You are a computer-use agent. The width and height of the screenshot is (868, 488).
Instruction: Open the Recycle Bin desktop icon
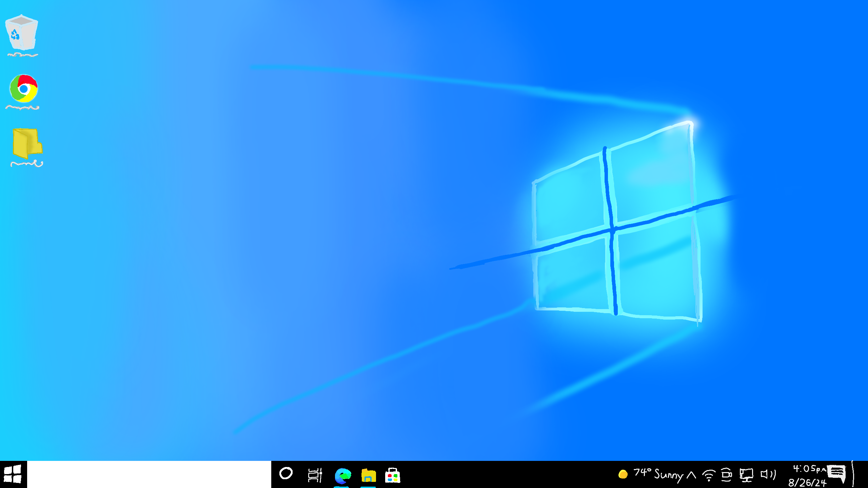click(21, 33)
